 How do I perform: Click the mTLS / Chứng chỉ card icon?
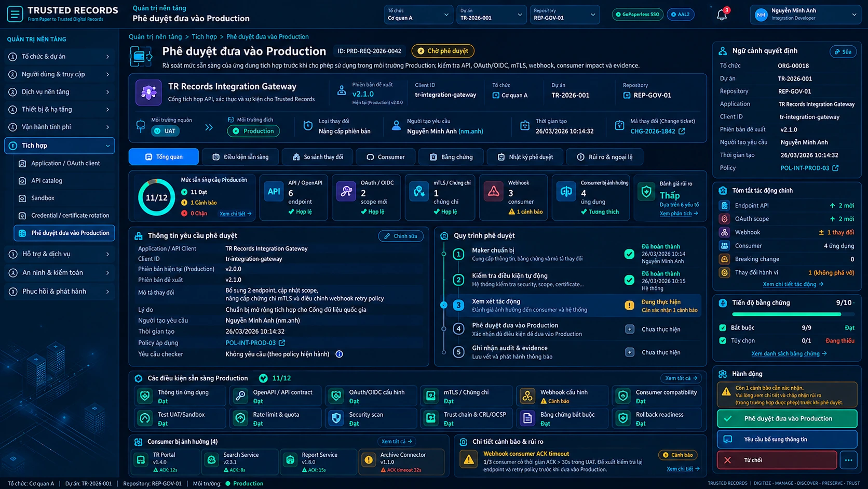[x=419, y=192]
